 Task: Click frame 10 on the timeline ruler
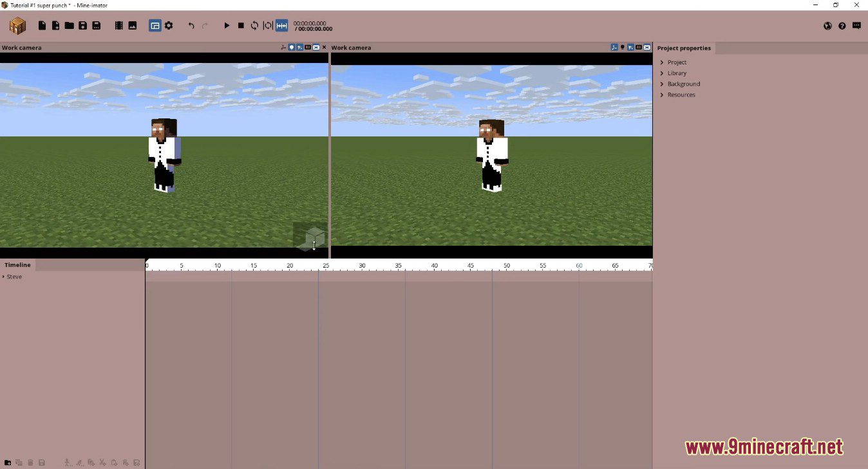[218, 266]
